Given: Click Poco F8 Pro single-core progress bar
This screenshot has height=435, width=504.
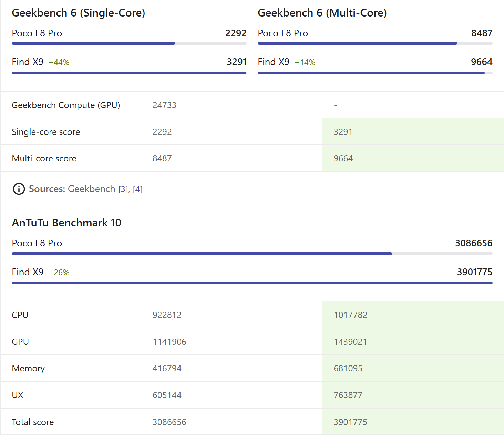Looking at the screenshot, I should tap(129, 43).
